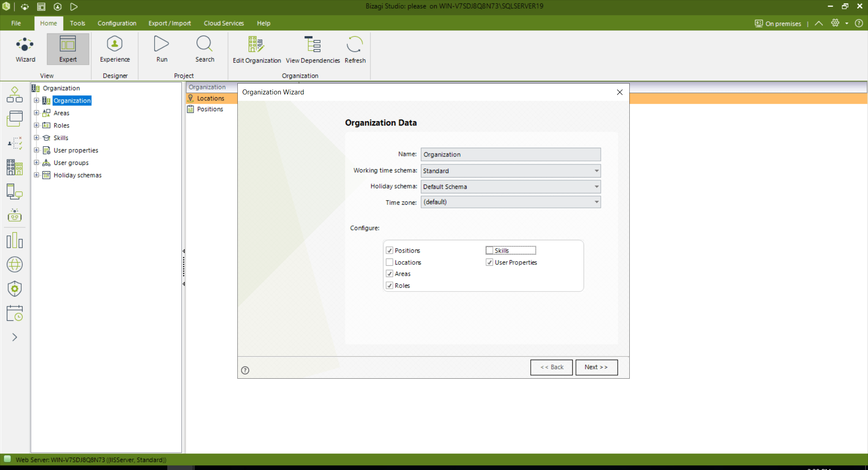The height and width of the screenshot is (470, 868).
Task: Click the title bar window layout icon
Action: [x=41, y=6]
